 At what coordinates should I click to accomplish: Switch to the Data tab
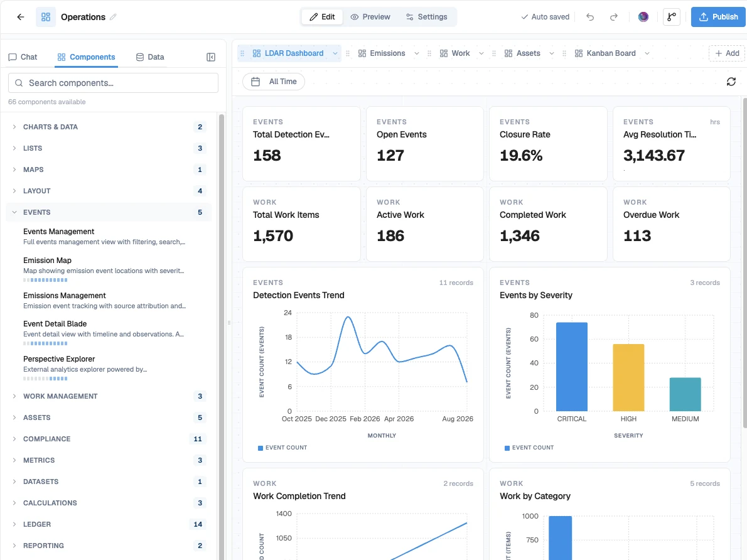[150, 57]
